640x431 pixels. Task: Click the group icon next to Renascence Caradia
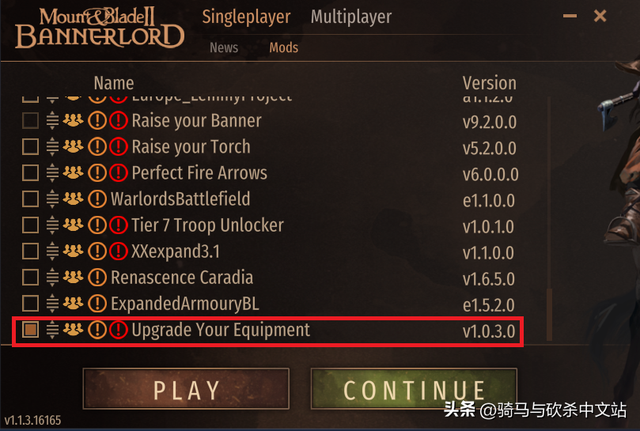click(73, 277)
